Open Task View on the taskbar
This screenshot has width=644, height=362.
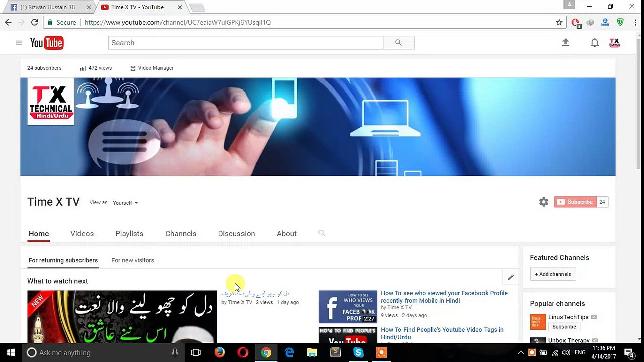[x=196, y=352]
